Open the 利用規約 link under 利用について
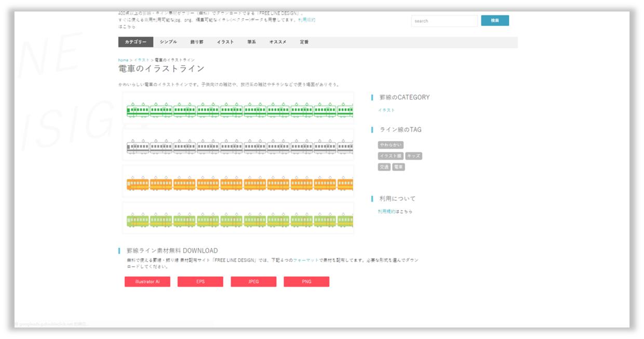The image size is (644, 339). pyautogui.click(x=386, y=212)
